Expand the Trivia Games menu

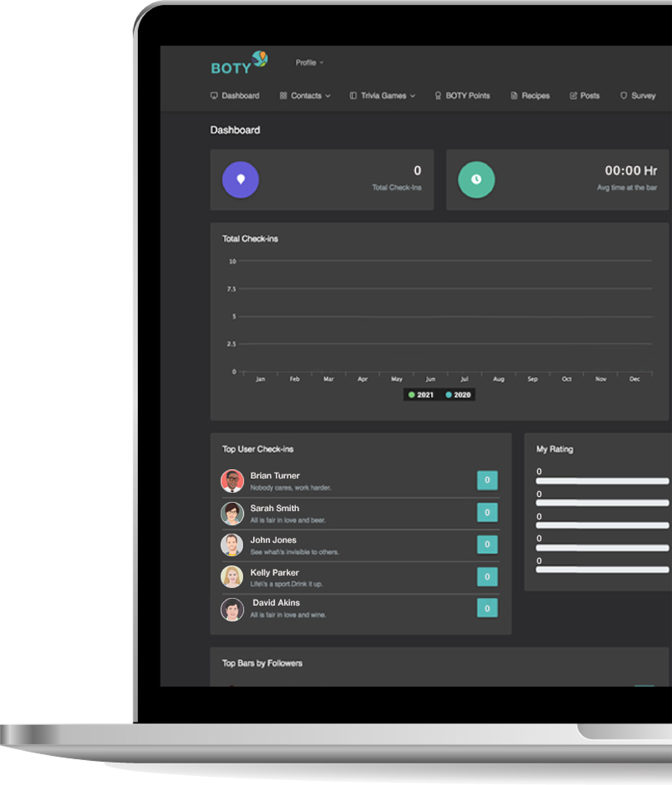[x=383, y=96]
